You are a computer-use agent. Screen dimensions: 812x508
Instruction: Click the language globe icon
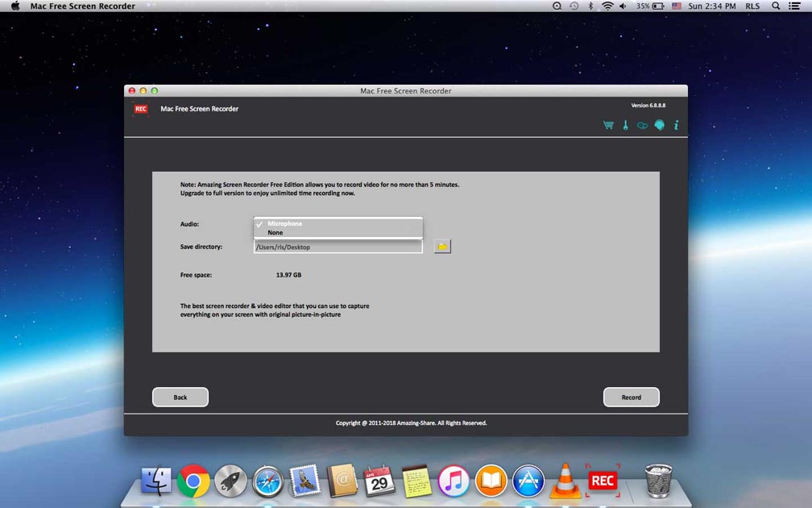(659, 125)
